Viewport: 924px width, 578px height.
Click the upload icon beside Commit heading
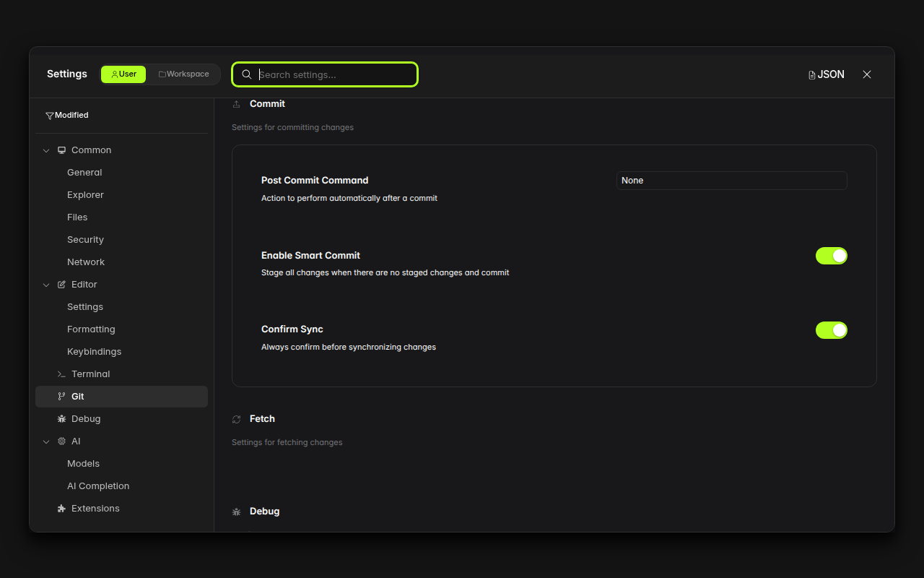tap(236, 103)
